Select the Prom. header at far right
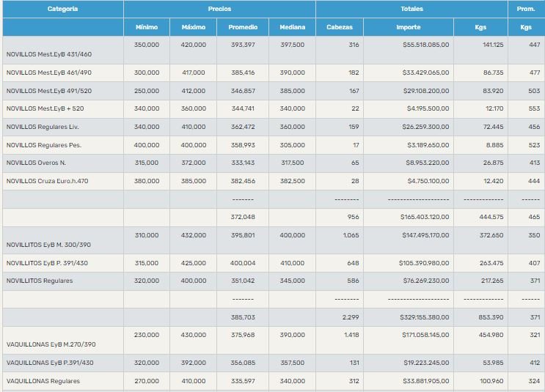Viewport: 545px width, 392px height. 525,9
